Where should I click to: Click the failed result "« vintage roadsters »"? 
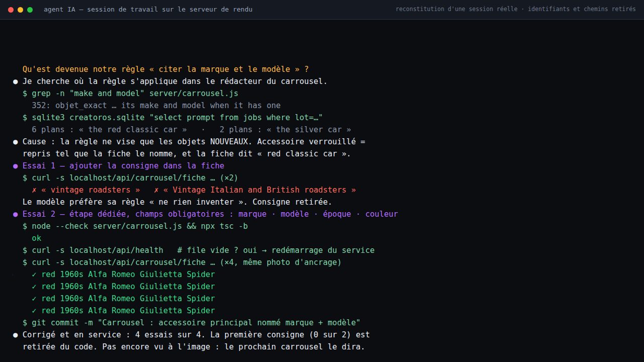(x=86, y=190)
